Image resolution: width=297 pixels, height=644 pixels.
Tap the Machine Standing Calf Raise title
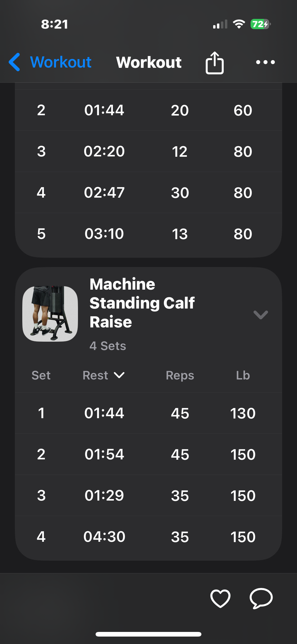142,303
